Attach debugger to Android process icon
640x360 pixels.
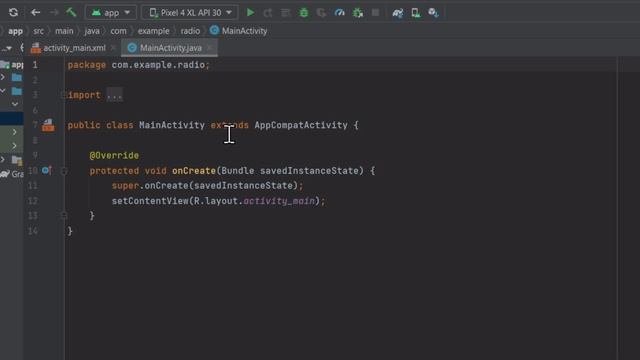point(358,13)
